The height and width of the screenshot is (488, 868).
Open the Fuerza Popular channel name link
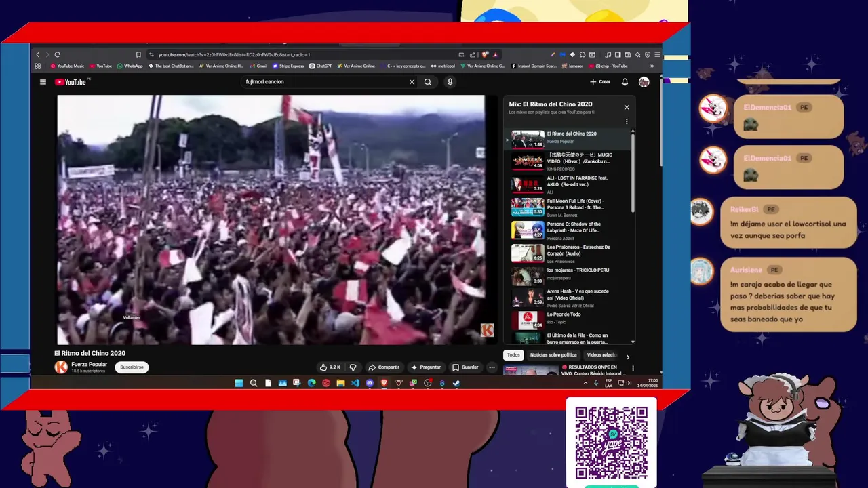(x=90, y=364)
